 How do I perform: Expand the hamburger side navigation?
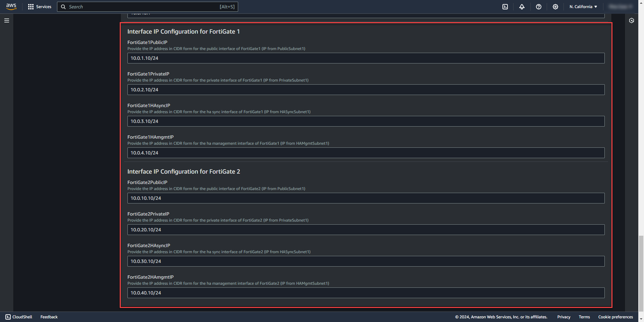7,20
